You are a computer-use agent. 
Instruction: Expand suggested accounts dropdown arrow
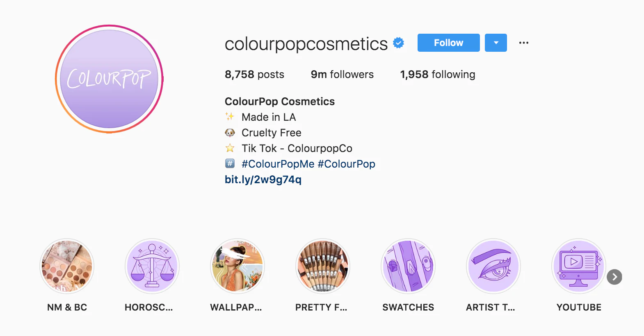click(496, 43)
